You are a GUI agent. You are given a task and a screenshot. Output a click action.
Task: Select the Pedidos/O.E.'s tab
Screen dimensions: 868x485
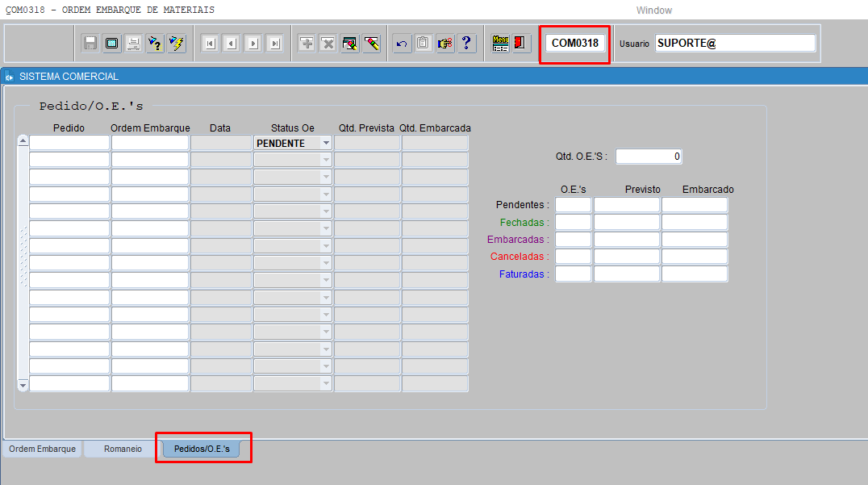point(202,449)
